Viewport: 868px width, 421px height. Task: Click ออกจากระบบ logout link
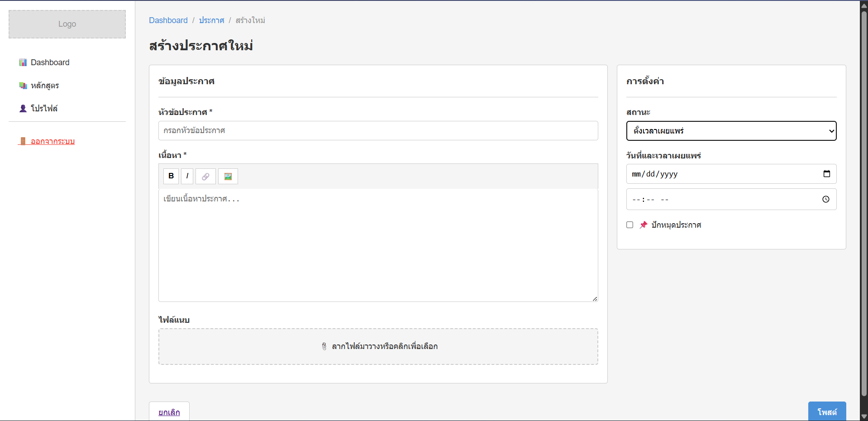[52, 141]
